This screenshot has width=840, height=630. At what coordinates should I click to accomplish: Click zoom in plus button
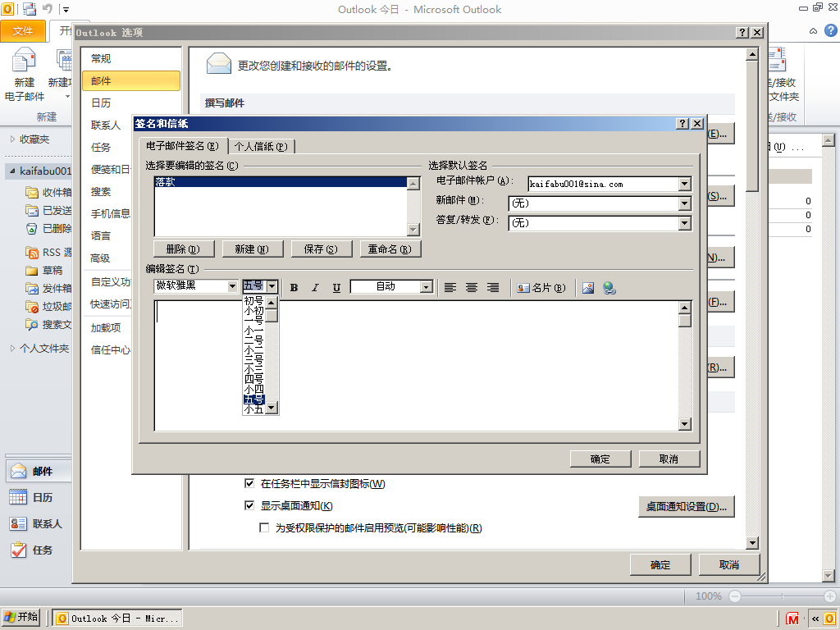830,596
